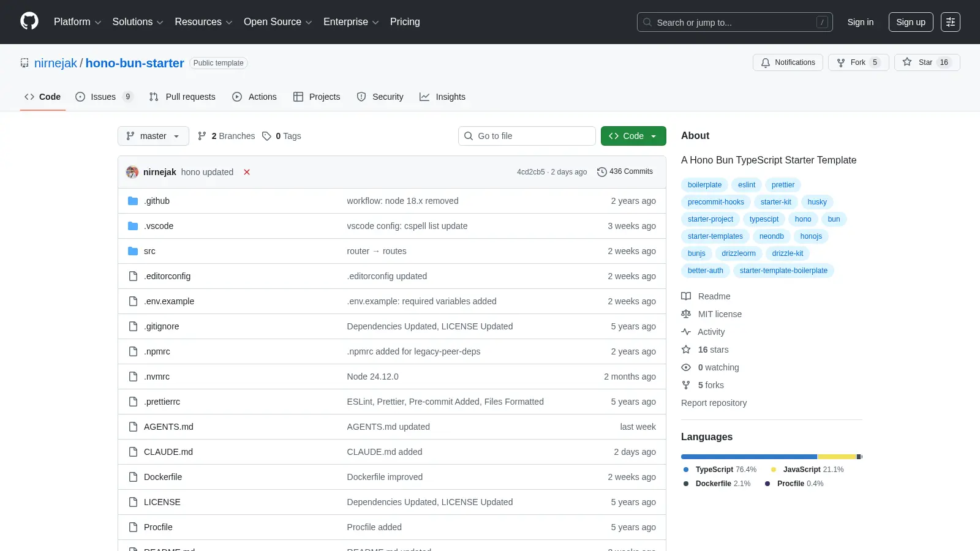Switch to the Issues tab
Image resolution: width=980 pixels, height=551 pixels.
point(104,97)
